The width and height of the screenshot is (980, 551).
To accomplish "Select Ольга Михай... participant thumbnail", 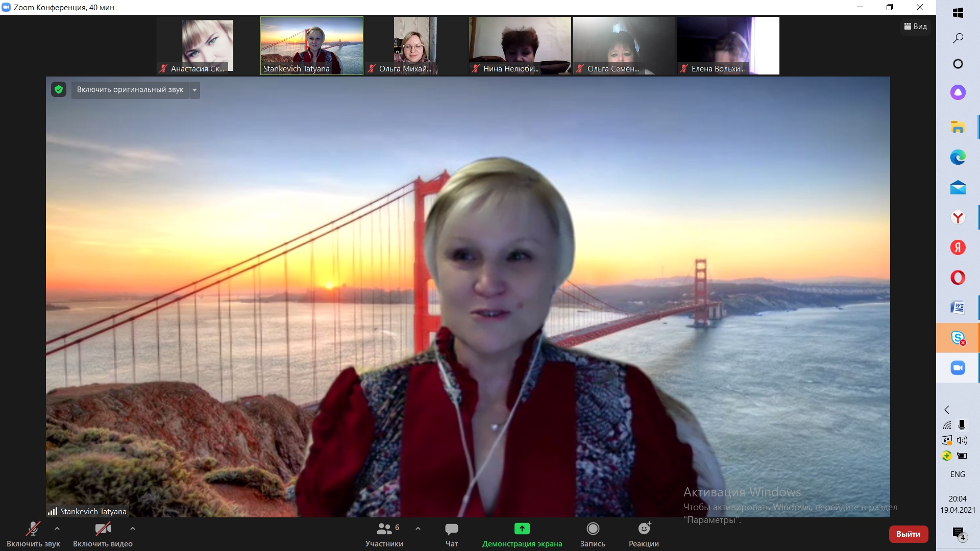I will pyautogui.click(x=415, y=46).
